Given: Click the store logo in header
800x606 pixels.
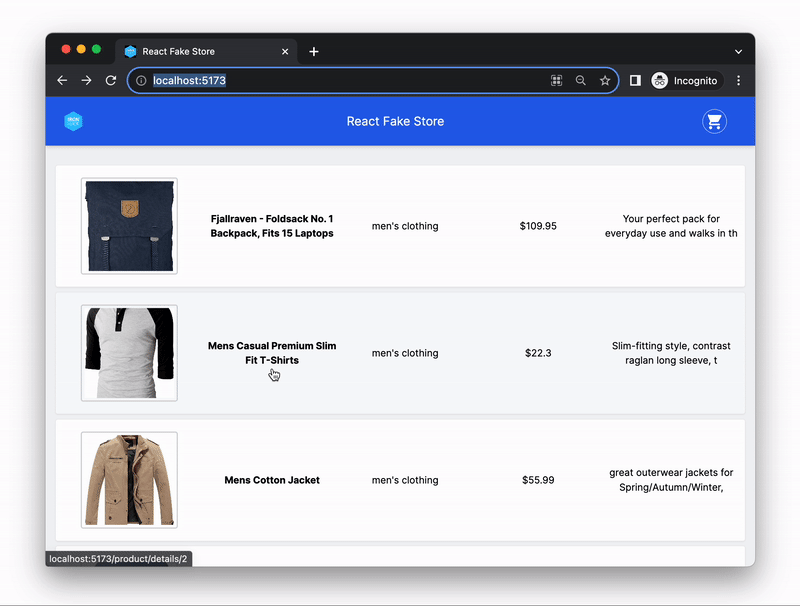Looking at the screenshot, I should pos(73,121).
